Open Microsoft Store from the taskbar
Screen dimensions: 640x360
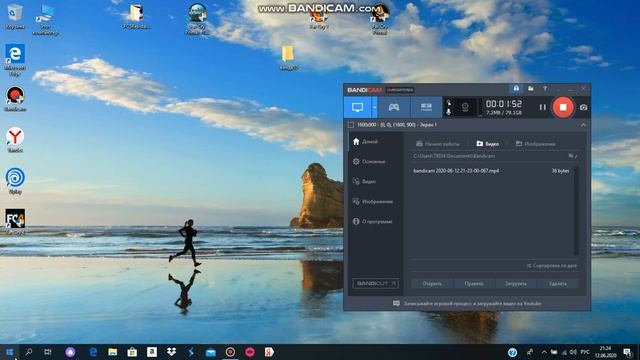132,352
